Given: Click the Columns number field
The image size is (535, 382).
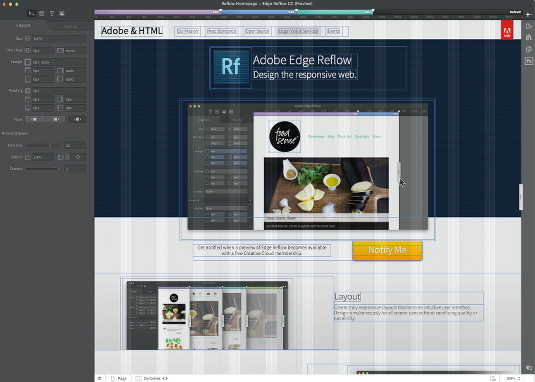Looking at the screenshot, I should tap(75, 145).
